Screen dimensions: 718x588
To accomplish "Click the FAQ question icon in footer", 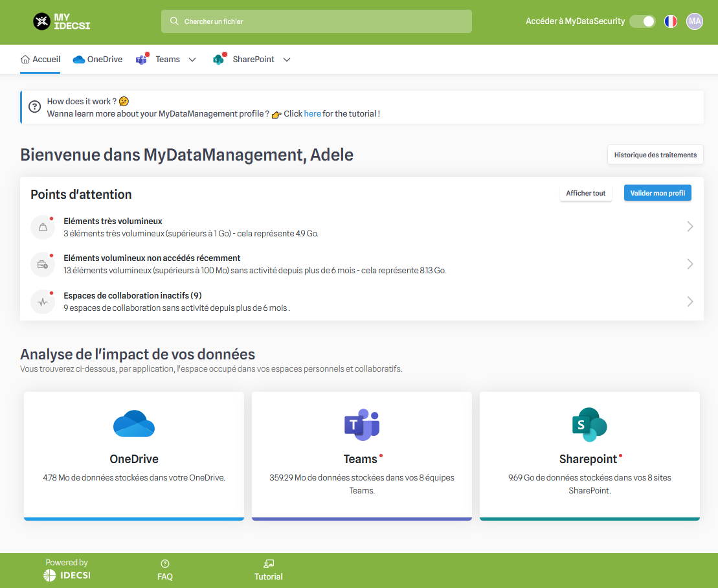I will pos(165,564).
